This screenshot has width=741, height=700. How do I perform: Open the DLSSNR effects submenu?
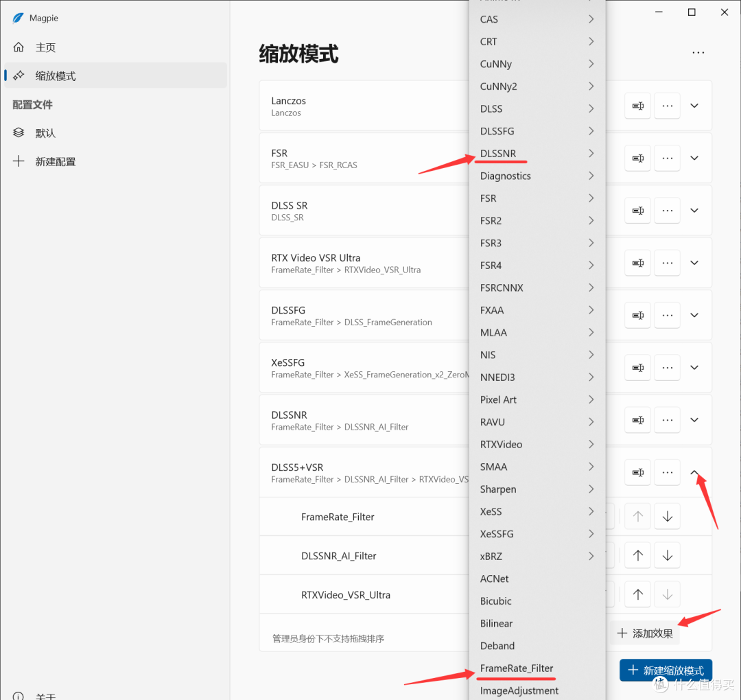click(537, 154)
